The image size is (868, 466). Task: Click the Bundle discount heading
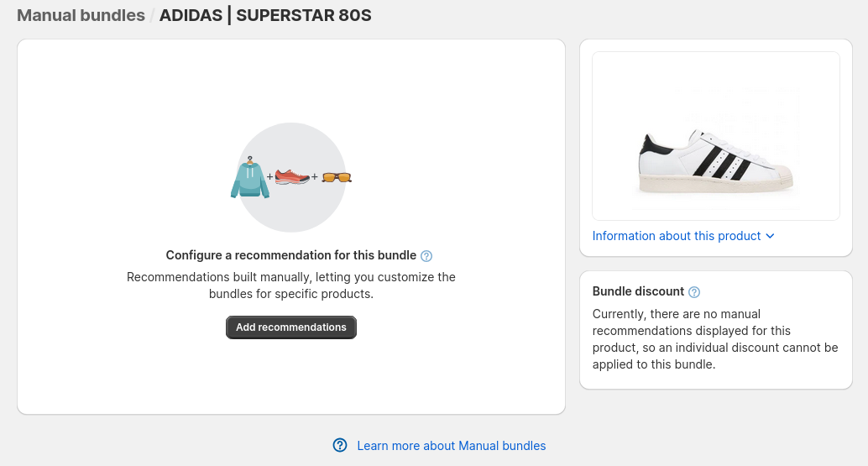pyautogui.click(x=638, y=291)
